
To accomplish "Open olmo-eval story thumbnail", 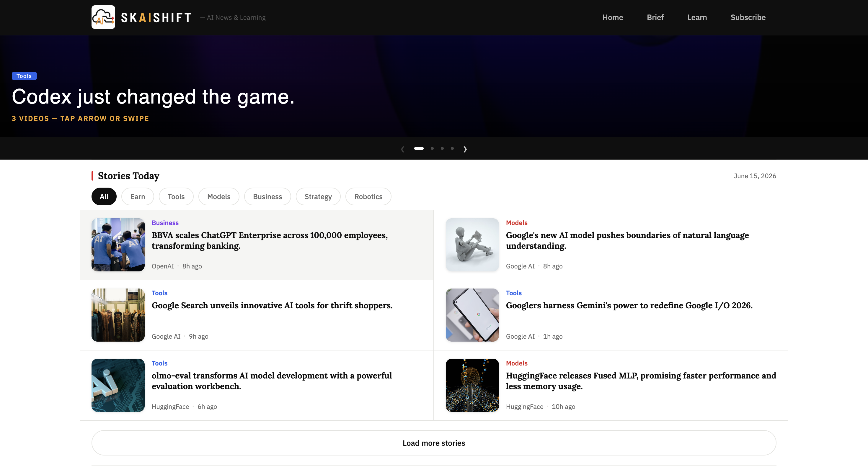I will [x=118, y=385].
